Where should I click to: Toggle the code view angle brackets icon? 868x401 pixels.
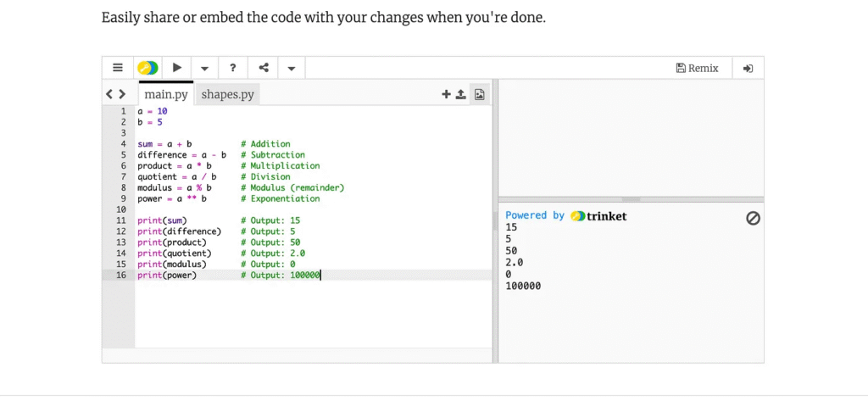pyautogui.click(x=115, y=94)
